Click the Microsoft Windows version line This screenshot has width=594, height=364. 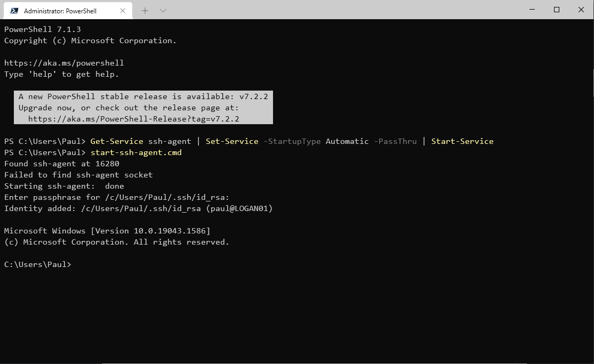(107, 231)
